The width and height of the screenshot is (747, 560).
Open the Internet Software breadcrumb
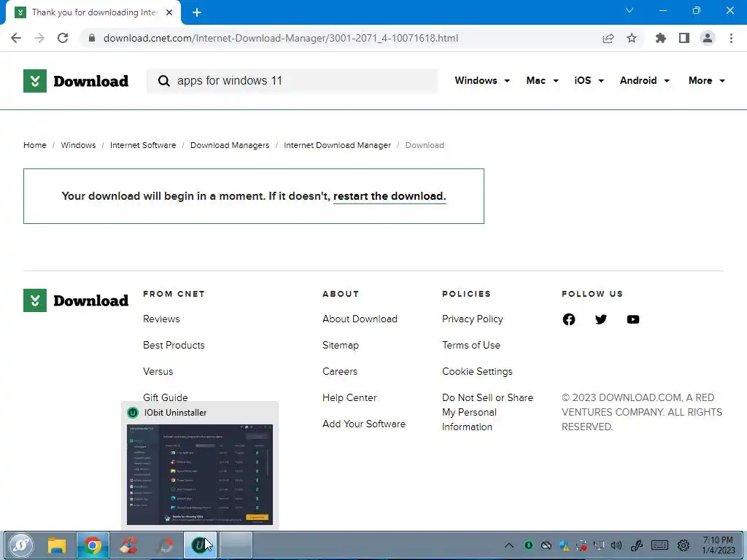[x=143, y=145]
